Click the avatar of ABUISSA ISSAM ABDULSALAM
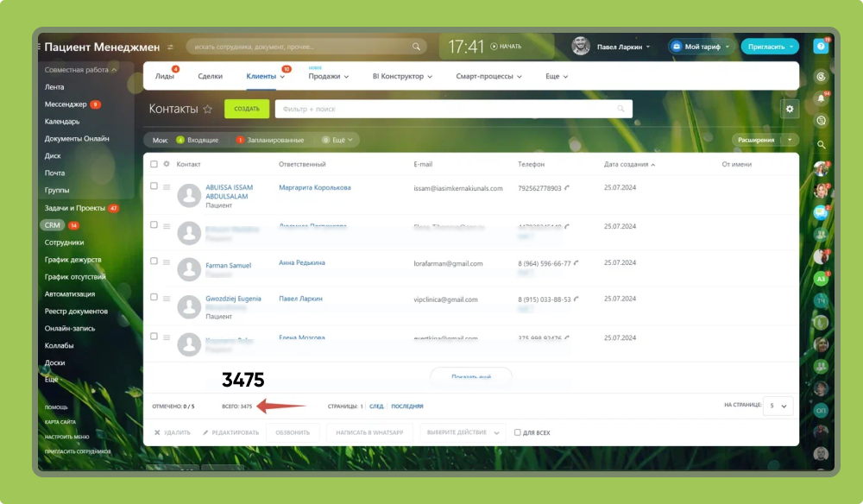The width and height of the screenshot is (863, 504). (x=189, y=196)
